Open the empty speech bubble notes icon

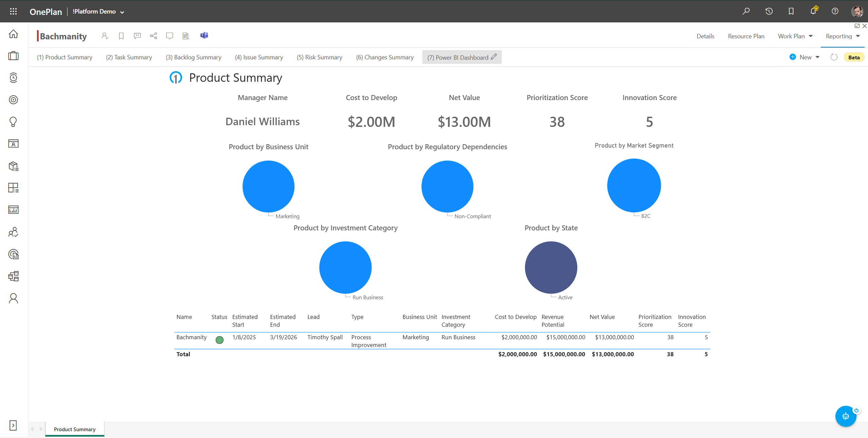pyautogui.click(x=170, y=36)
